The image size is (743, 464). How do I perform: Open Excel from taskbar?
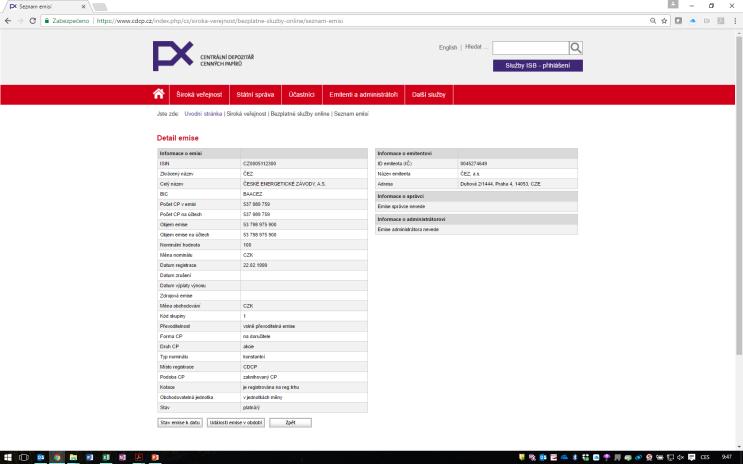[x=106, y=457]
